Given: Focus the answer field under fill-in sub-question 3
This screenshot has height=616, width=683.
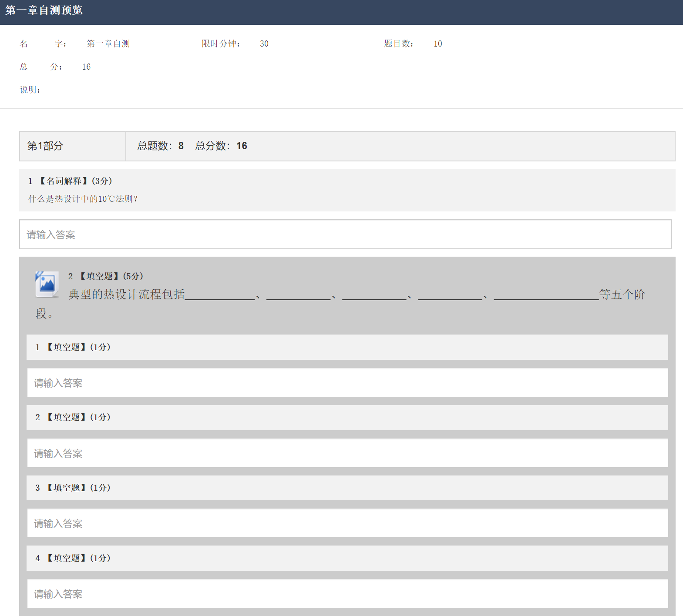Looking at the screenshot, I should point(347,523).
